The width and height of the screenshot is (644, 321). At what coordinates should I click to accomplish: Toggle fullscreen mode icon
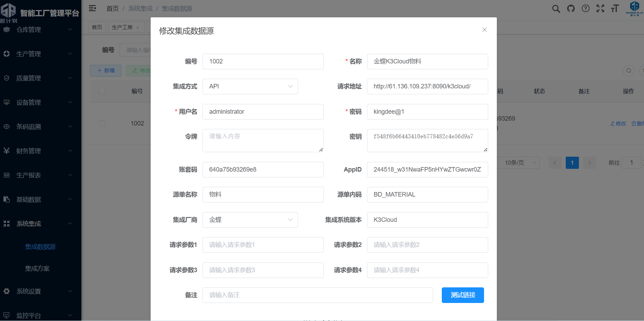tap(600, 9)
